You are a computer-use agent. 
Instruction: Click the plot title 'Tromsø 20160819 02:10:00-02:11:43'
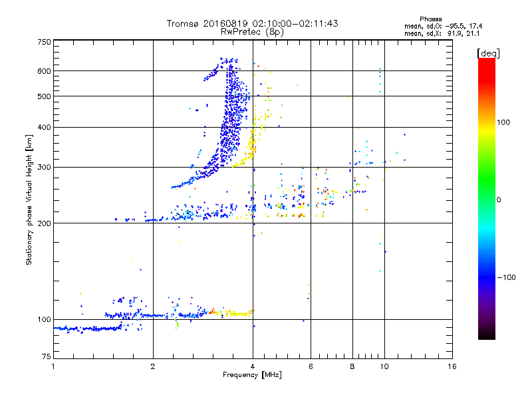[252, 23]
